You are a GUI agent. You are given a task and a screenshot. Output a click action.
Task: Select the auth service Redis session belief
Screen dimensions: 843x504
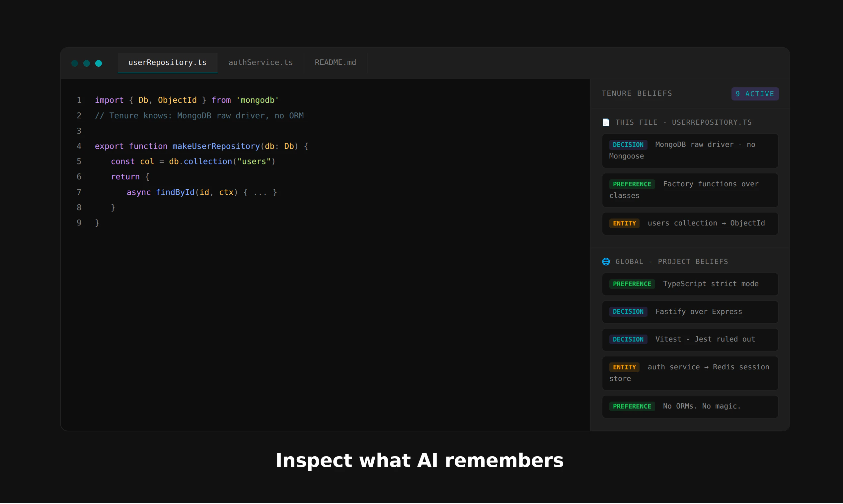(690, 373)
